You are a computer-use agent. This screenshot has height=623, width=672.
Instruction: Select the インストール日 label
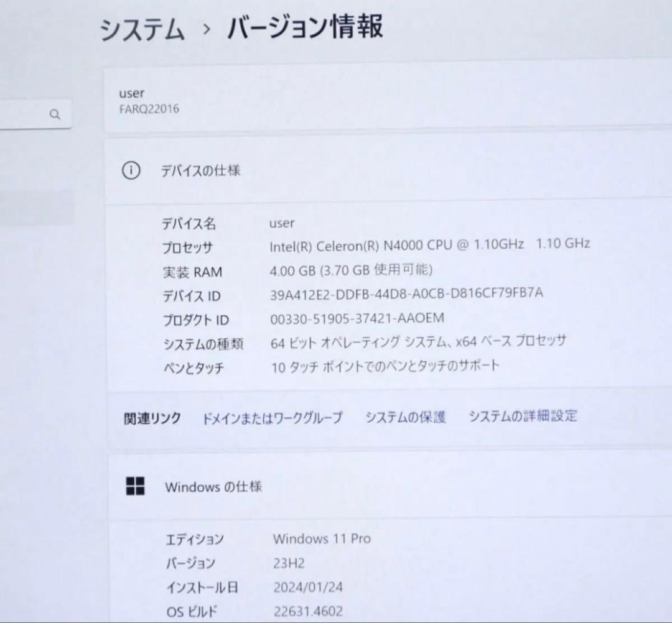[x=202, y=588]
